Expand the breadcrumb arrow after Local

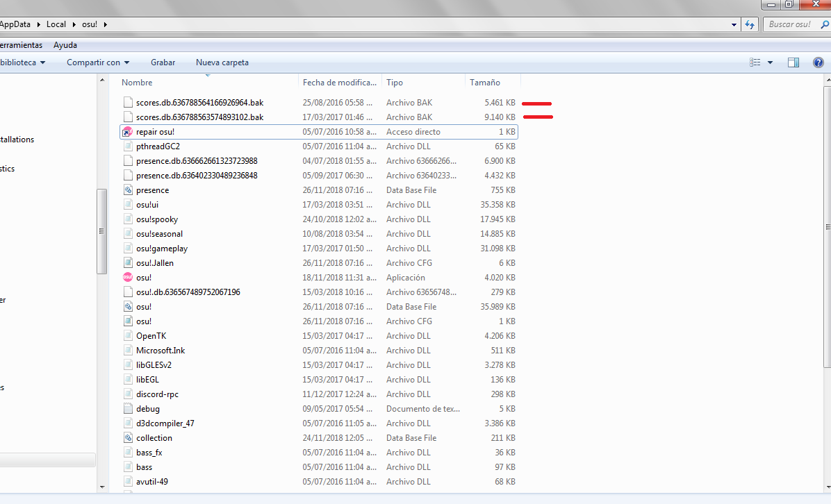(74, 24)
